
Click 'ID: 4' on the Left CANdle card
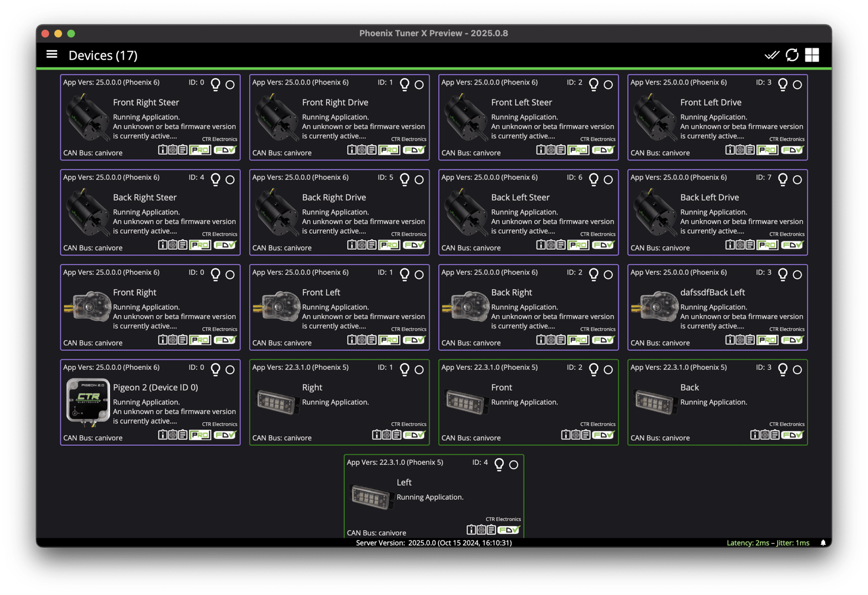(480, 462)
